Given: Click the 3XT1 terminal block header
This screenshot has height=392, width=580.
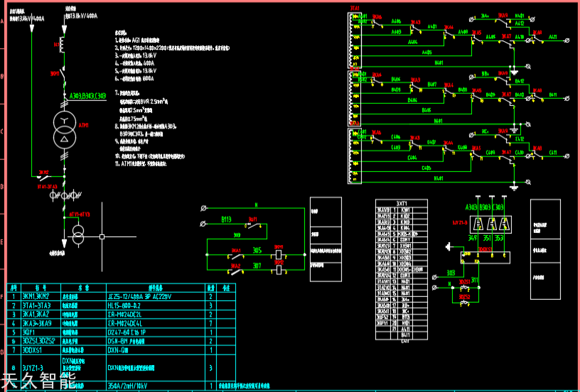Looking at the screenshot, I should point(401,203).
